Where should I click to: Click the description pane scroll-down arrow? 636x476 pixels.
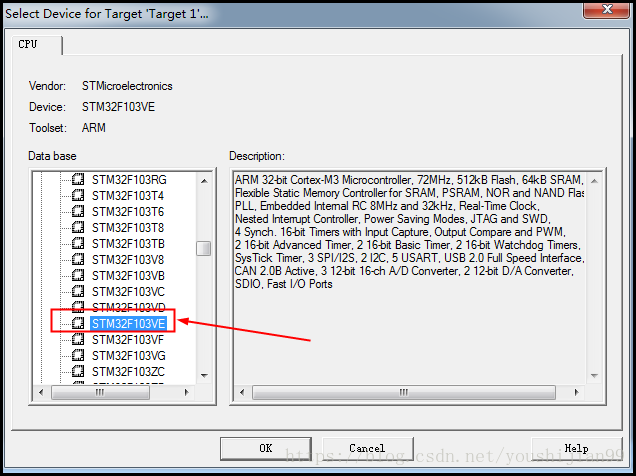pos(594,375)
